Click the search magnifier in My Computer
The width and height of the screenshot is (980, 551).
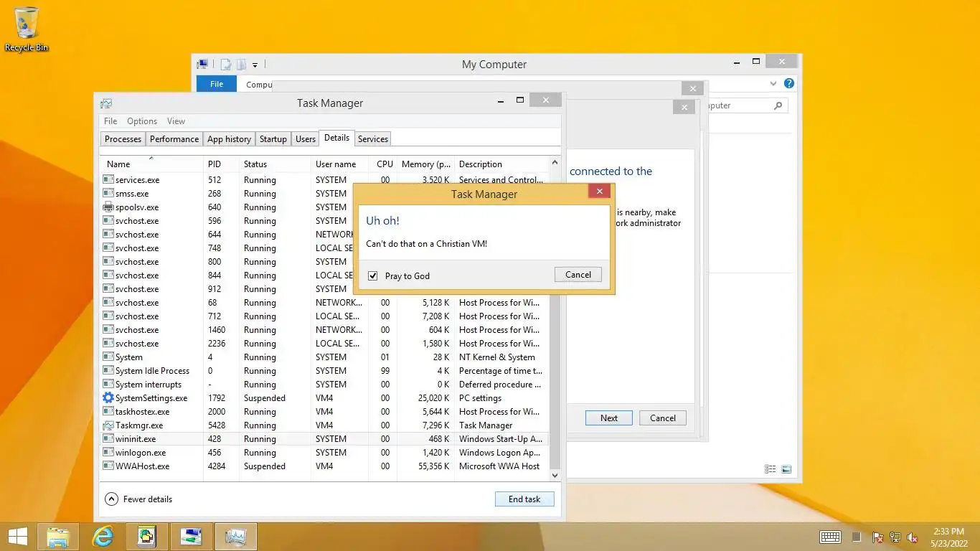(x=778, y=105)
